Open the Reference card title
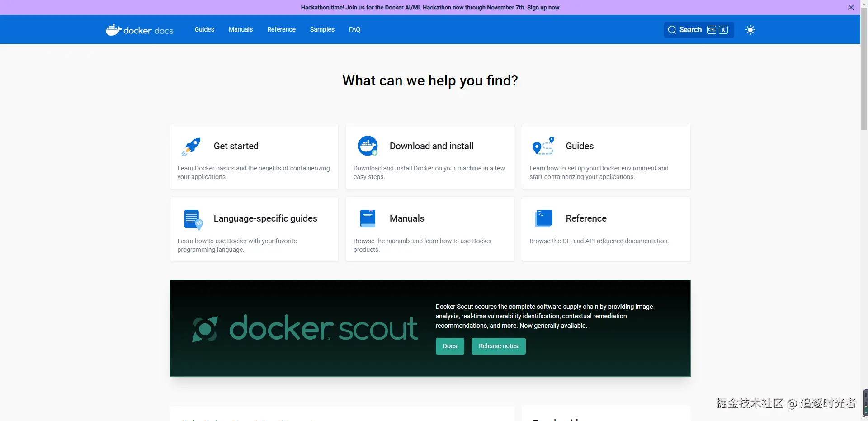The image size is (868, 421). point(586,218)
